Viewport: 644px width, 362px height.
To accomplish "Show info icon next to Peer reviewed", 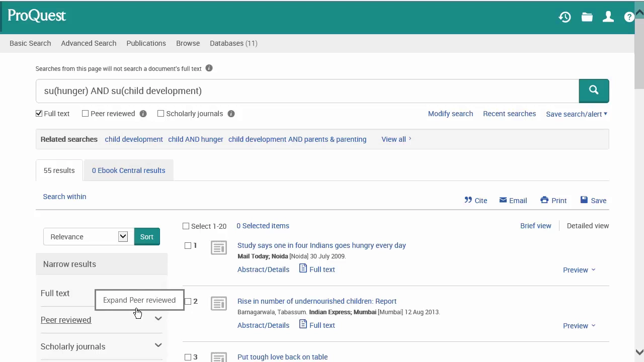I will point(143,114).
